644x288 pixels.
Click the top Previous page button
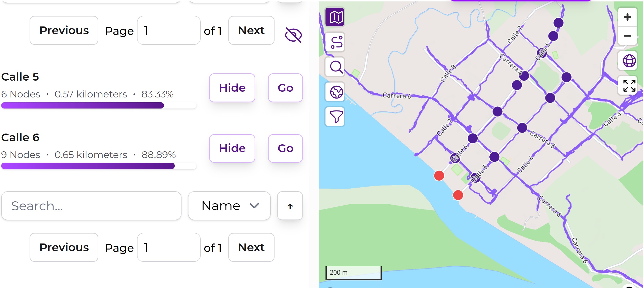coord(64,31)
